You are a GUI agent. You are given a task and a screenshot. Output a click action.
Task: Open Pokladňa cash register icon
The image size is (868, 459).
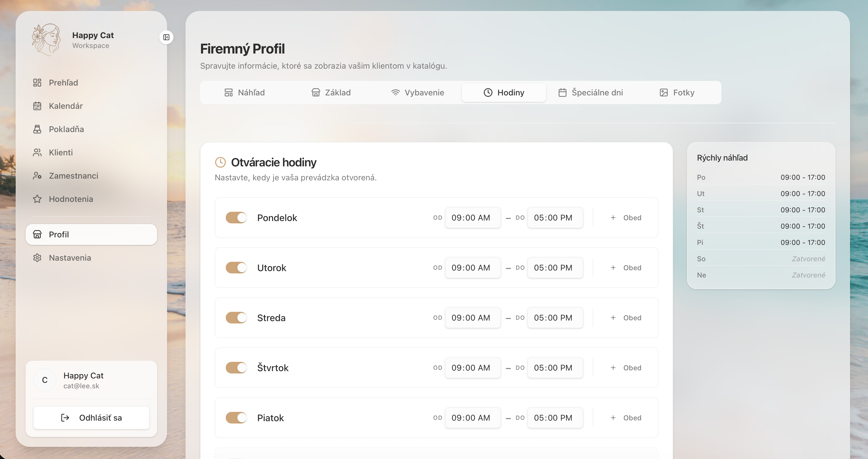37,129
